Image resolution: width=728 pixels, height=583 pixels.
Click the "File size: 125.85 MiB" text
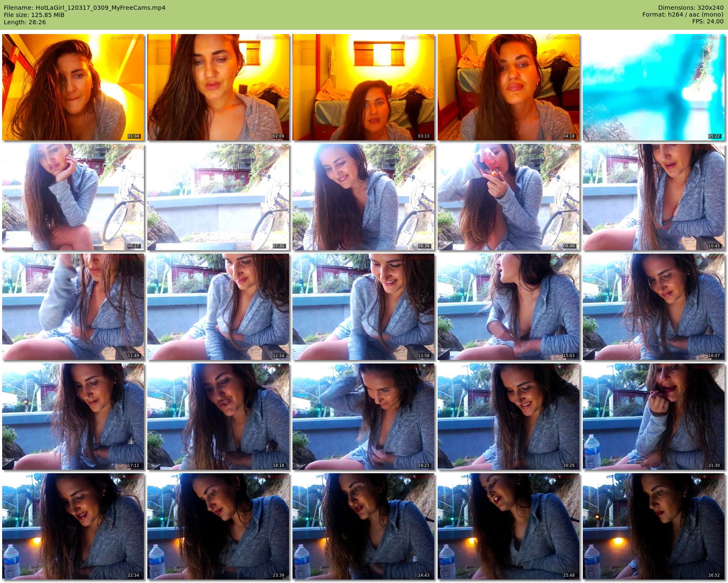[x=34, y=15]
